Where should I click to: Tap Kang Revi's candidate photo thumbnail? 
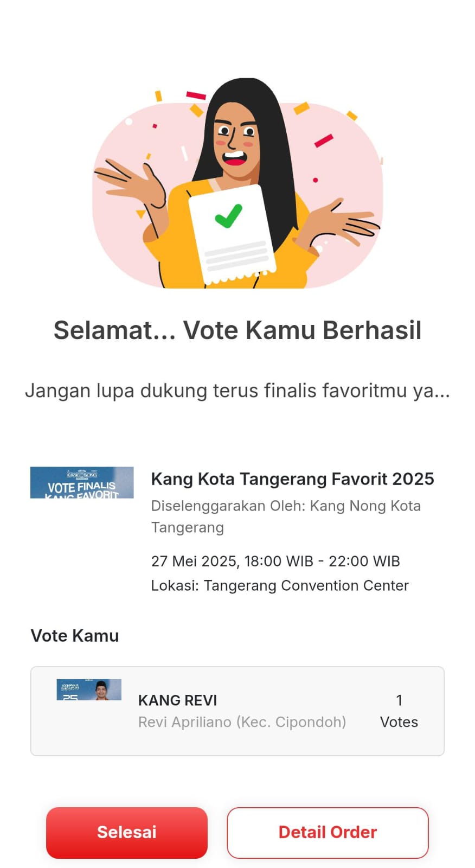[89, 690]
